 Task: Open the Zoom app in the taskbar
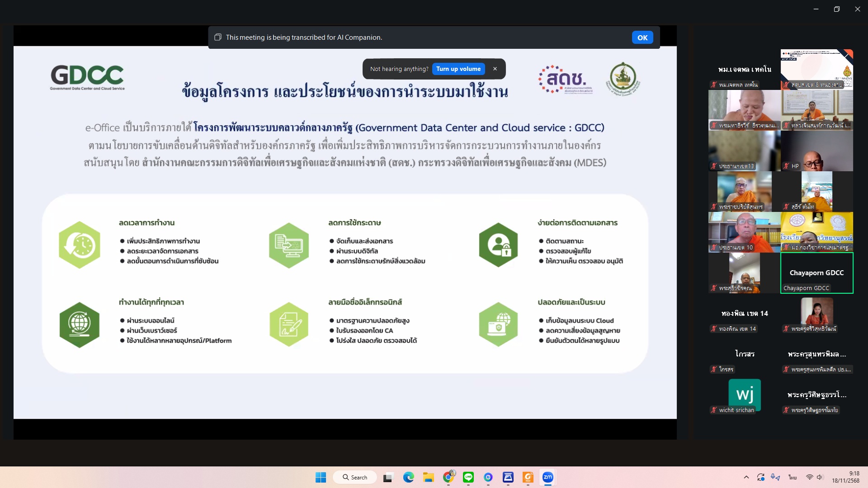[547, 477]
